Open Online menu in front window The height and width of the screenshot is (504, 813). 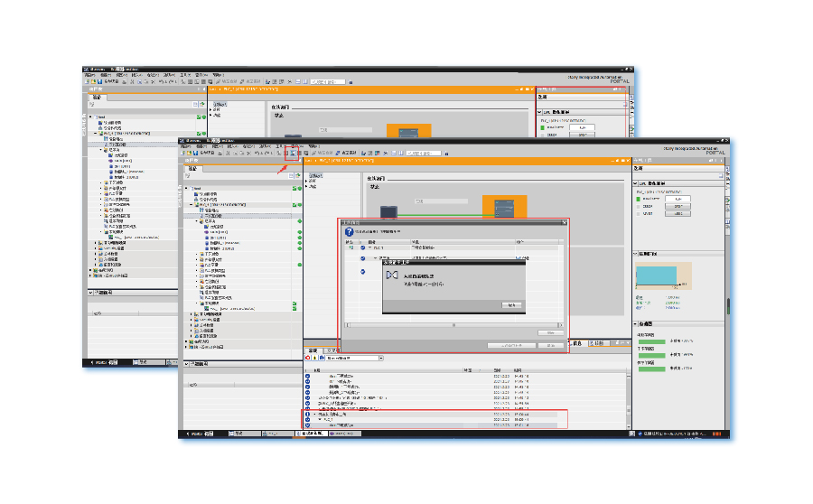pyautogui.click(x=248, y=146)
